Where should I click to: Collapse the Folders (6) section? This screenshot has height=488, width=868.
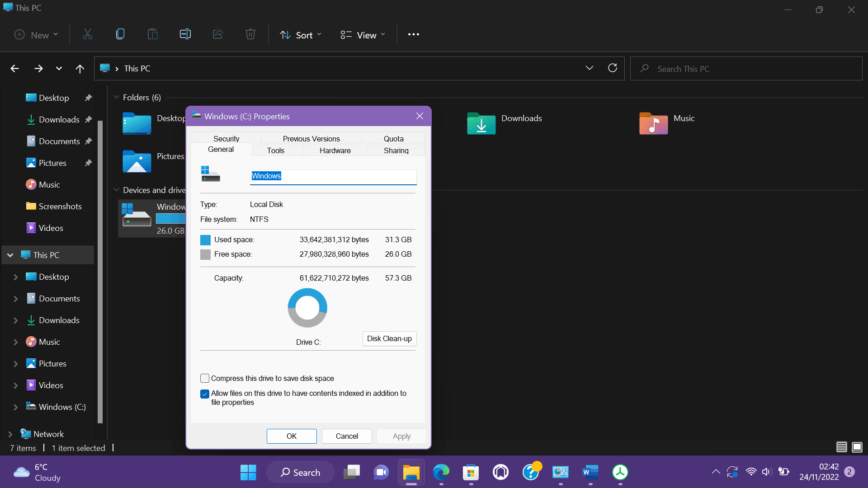116,97
